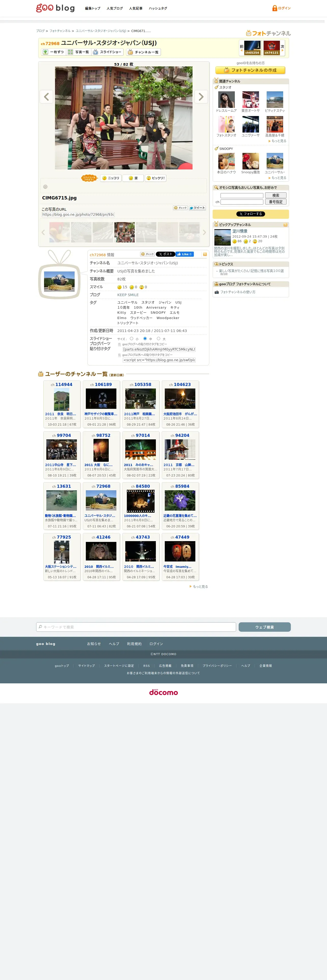Open Snoopy魔改 channel thumbnail
Image resolution: width=327 pixels, height=980 pixels.
(251, 161)
